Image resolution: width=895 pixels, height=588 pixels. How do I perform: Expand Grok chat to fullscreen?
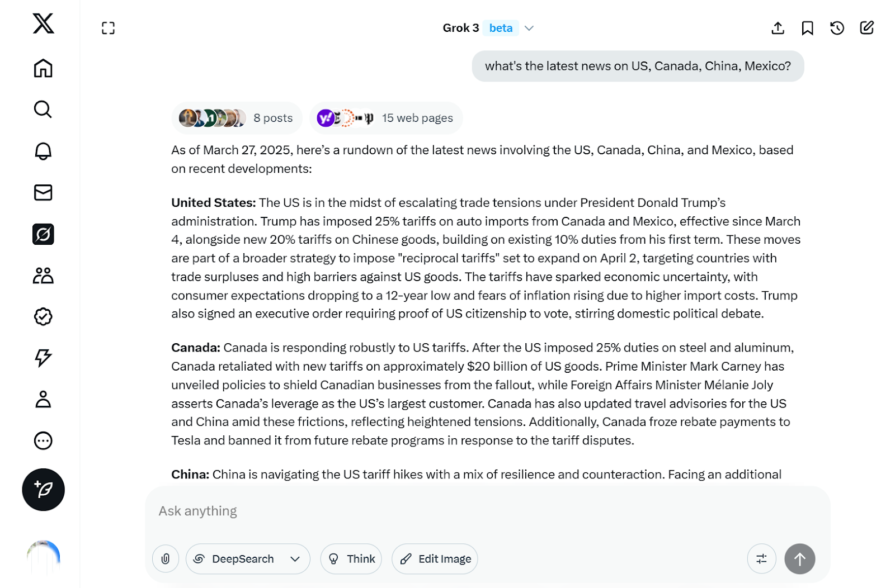tap(108, 28)
